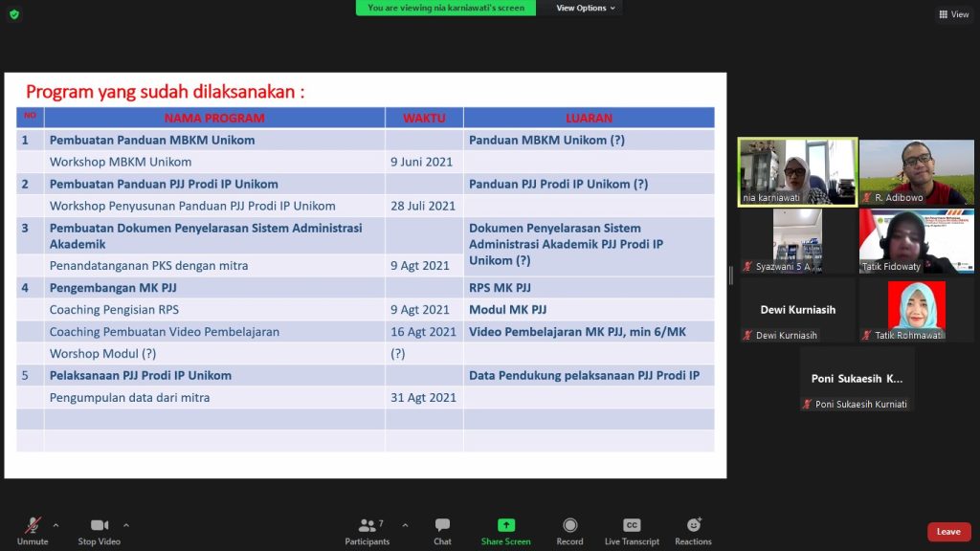Click the 'Pengembangan MK PJJ' row
This screenshot has width=980, height=551.
tap(365, 287)
